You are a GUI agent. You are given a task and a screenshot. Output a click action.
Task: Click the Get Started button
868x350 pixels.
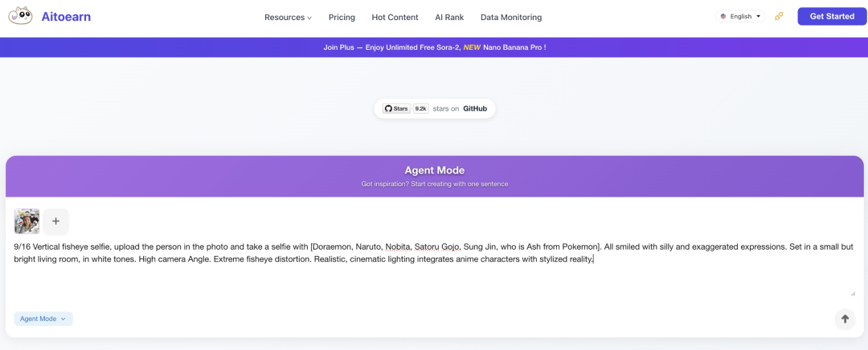[x=832, y=16]
